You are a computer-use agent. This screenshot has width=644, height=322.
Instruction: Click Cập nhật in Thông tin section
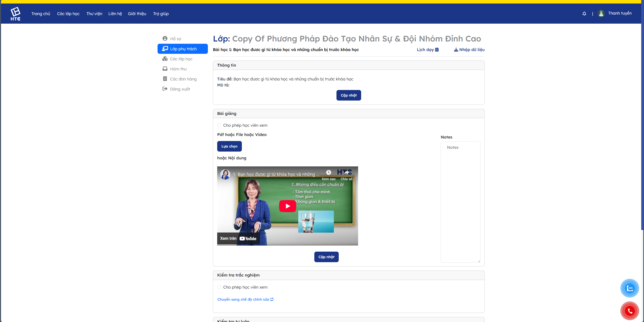click(349, 95)
